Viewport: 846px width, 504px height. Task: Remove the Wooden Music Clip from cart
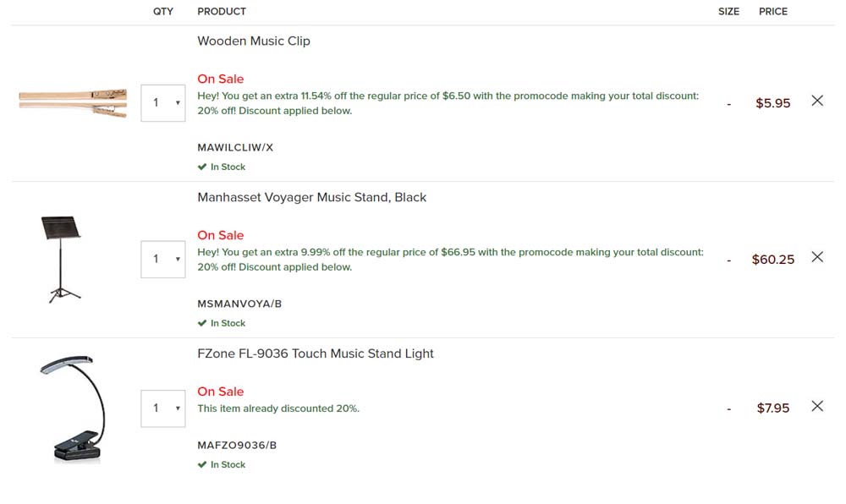point(817,101)
